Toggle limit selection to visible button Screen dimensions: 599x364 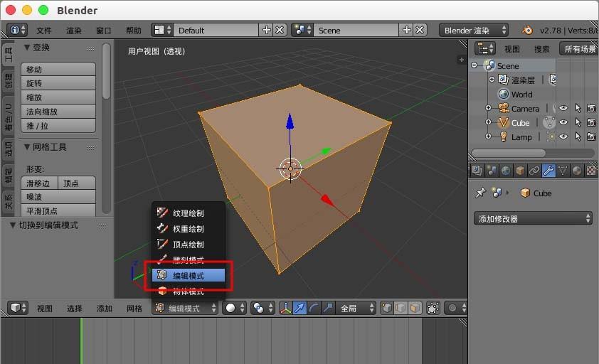coord(433,308)
